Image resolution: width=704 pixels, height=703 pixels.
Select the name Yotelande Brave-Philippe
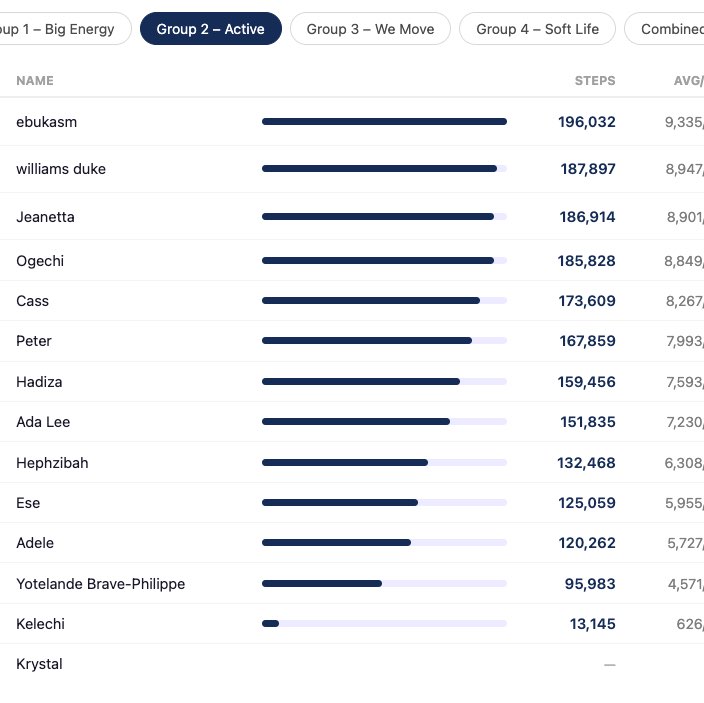101,584
